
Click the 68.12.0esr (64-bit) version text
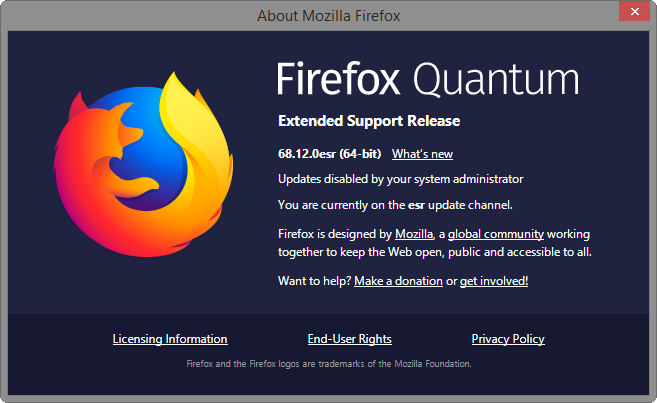pos(330,154)
